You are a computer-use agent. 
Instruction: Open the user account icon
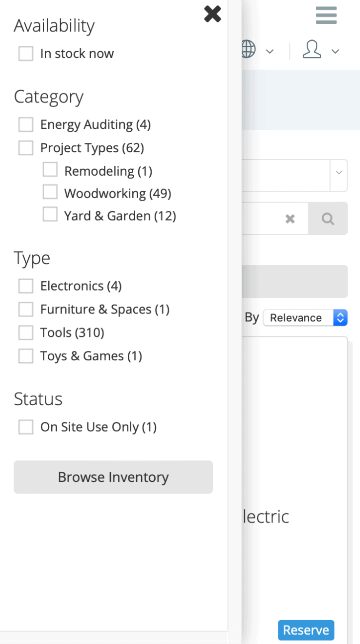(312, 50)
